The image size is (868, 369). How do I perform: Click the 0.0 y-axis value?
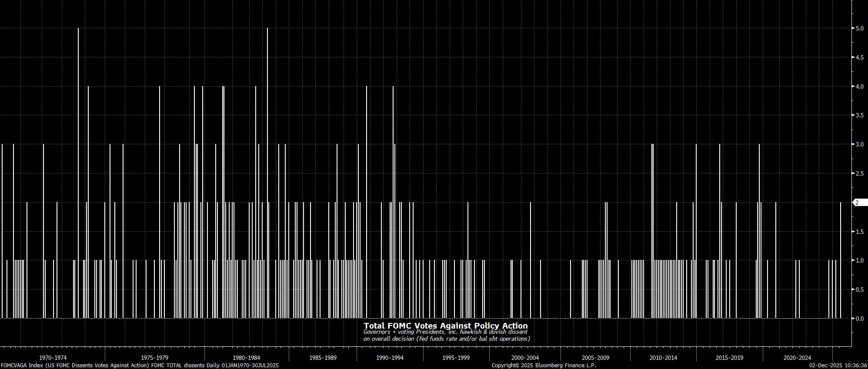859,319
